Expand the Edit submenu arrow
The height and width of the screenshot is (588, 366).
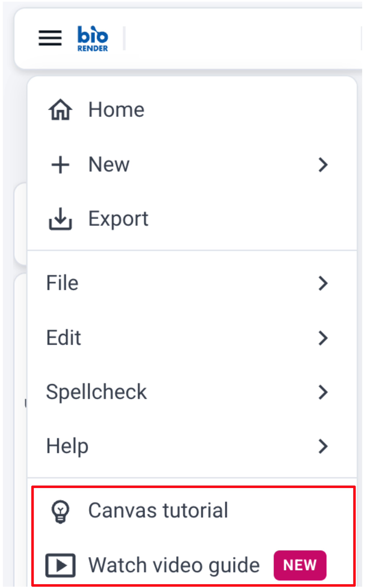pos(323,338)
